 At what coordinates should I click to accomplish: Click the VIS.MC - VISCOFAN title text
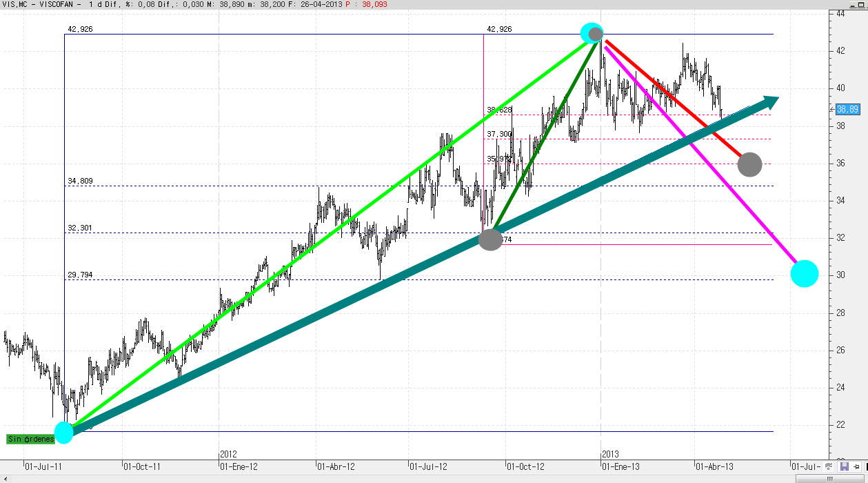click(41, 4)
